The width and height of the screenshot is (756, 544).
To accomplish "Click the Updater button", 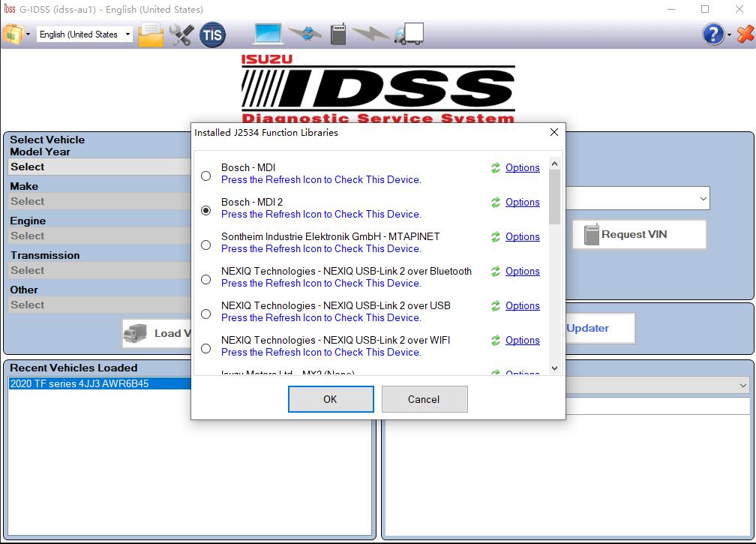I will 600,328.
